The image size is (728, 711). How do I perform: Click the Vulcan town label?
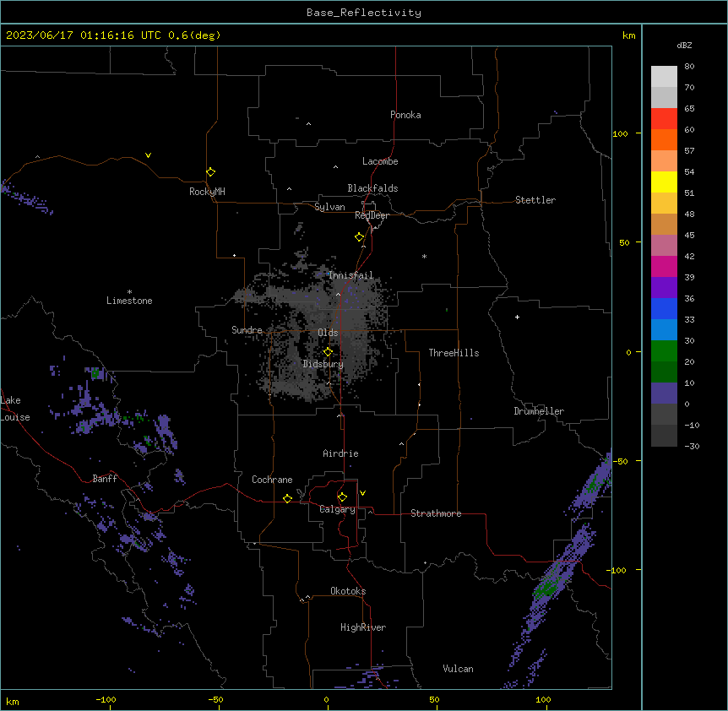[x=458, y=669]
